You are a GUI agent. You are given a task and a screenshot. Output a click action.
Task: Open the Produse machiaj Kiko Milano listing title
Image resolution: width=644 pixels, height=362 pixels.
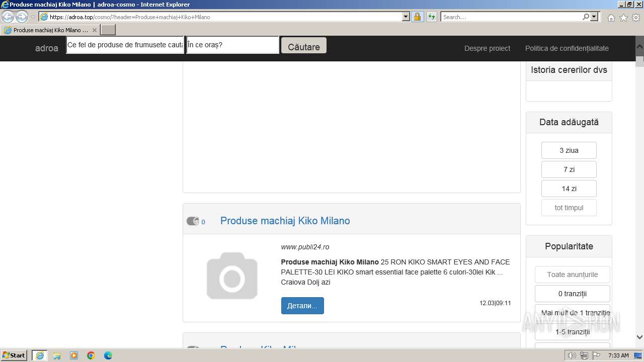point(285,221)
